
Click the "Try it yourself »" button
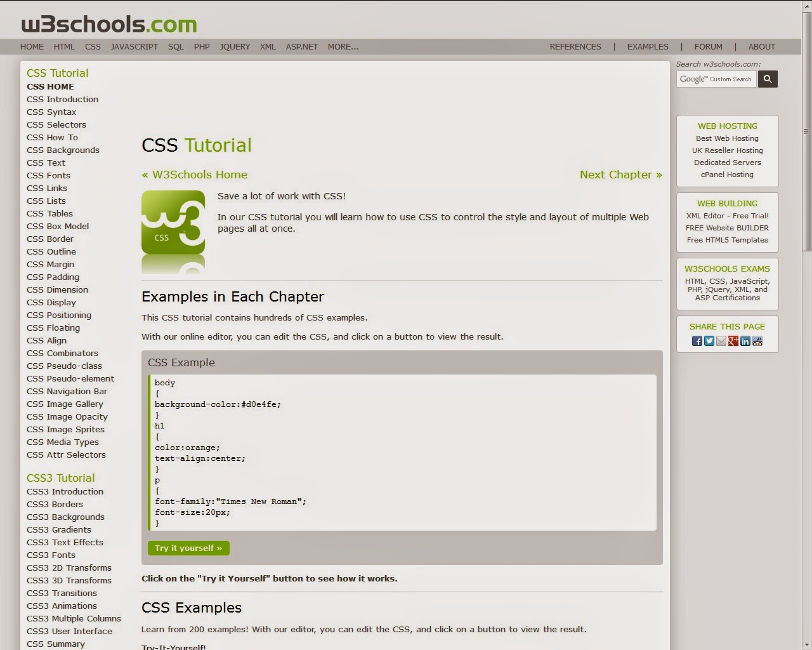pos(188,548)
